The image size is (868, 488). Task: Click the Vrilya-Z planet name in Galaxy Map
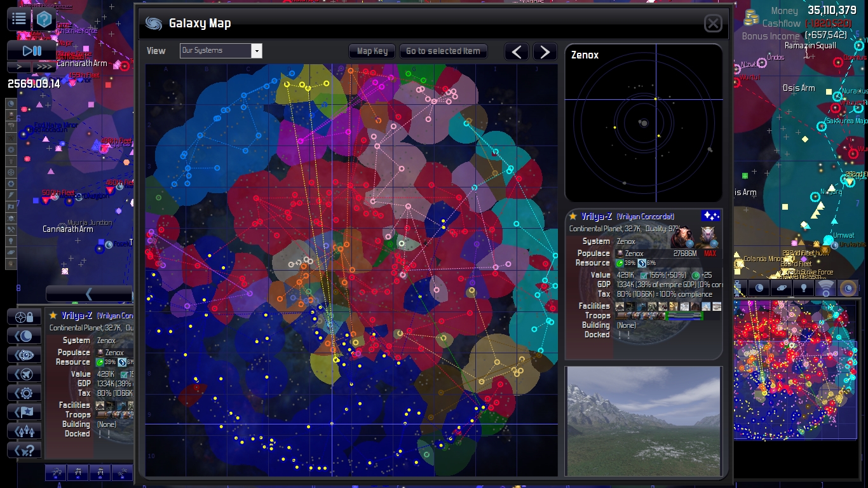[597, 217]
